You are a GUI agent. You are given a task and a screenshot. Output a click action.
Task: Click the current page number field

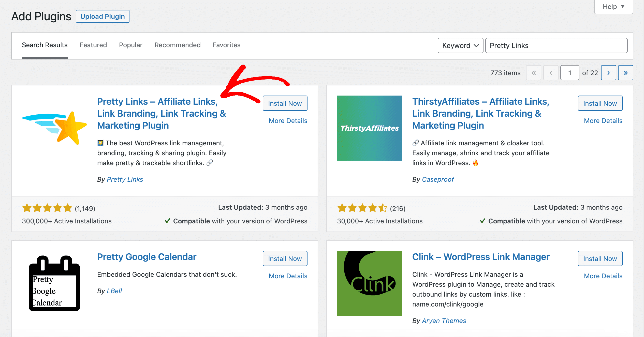click(570, 73)
